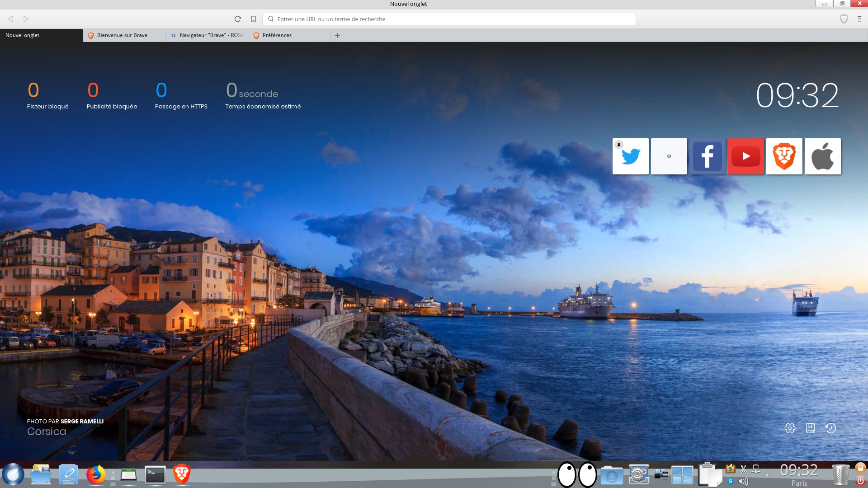Image resolution: width=868 pixels, height=488 pixels.
Task: Open new tab page settings gear
Action: coord(790,428)
